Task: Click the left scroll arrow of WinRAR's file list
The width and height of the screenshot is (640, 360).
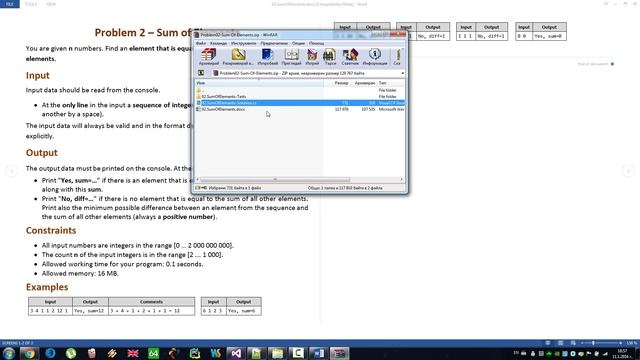Action: click(198, 180)
